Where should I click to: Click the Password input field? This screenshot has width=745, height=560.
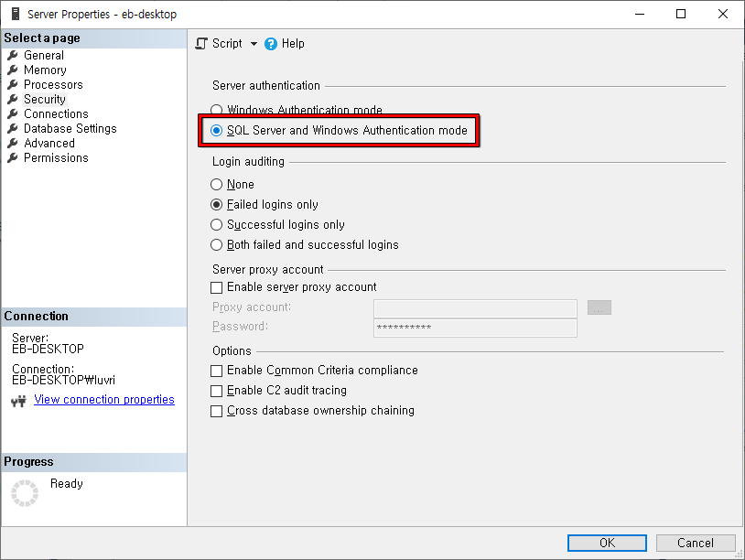pos(475,328)
